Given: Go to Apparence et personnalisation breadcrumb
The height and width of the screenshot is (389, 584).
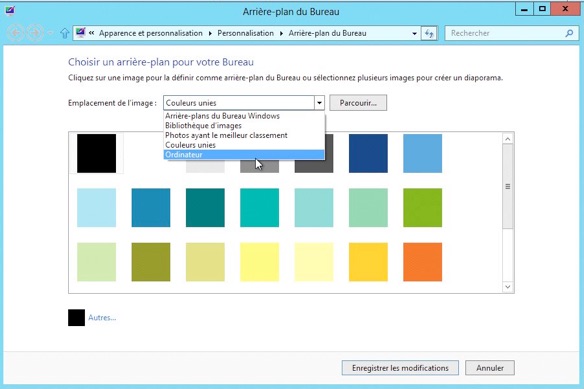Looking at the screenshot, I should coord(151,33).
